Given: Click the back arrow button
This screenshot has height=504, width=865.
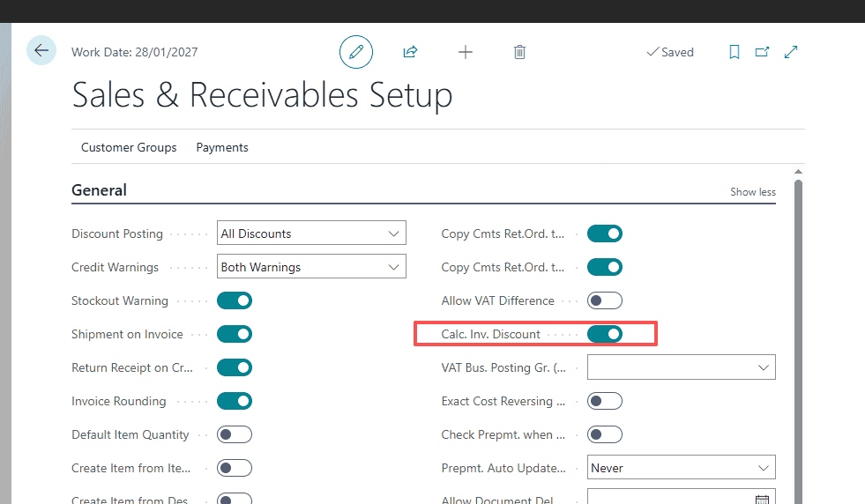Looking at the screenshot, I should [x=41, y=50].
